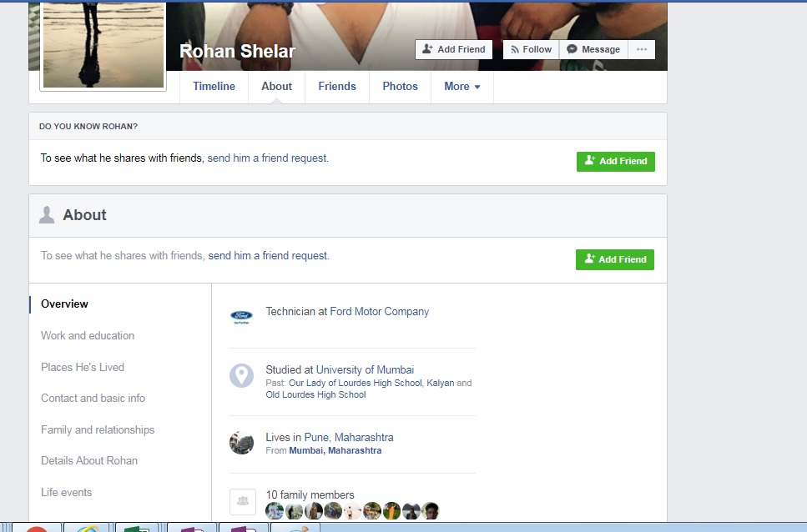Click the education location pin icon
The width and height of the screenshot is (807, 532).
tap(241, 376)
